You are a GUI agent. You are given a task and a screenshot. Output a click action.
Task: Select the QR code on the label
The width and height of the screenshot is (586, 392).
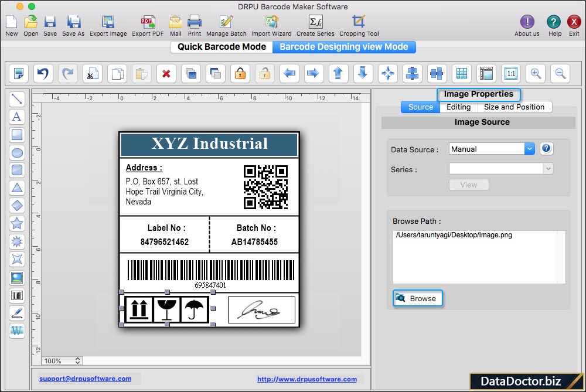(265, 188)
